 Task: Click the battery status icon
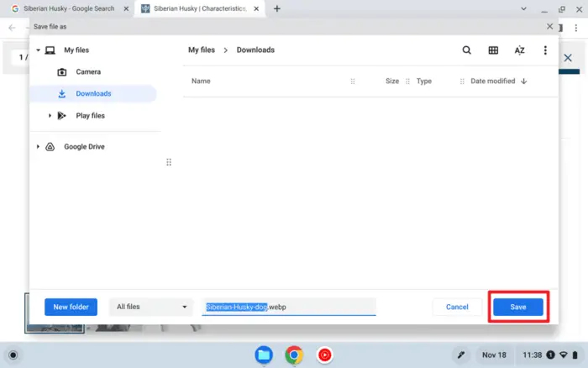575,355
